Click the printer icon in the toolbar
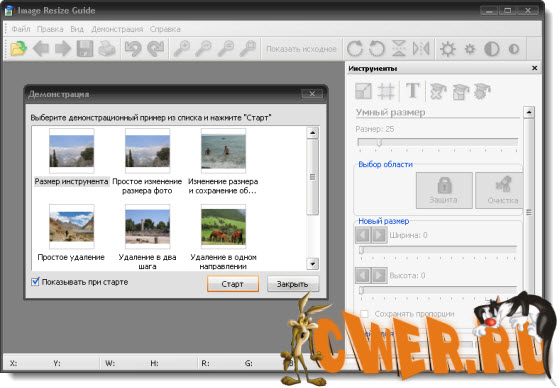Image resolution: width=560 pixels, height=388 pixels. coord(107,49)
